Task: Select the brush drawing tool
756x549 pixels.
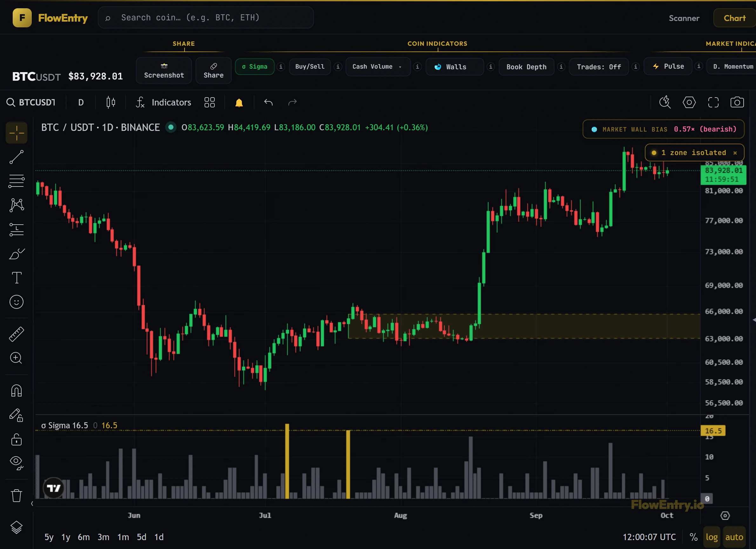Action: (16, 254)
